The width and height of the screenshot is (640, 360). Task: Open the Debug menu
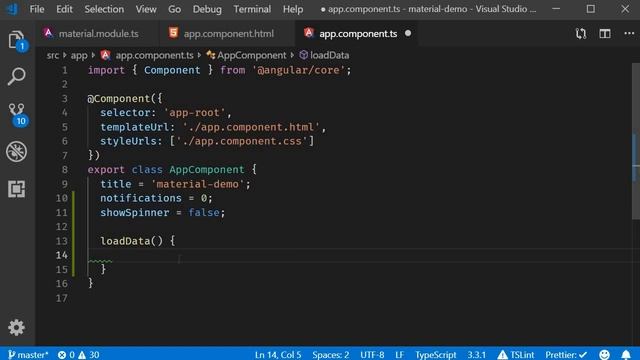(207, 9)
